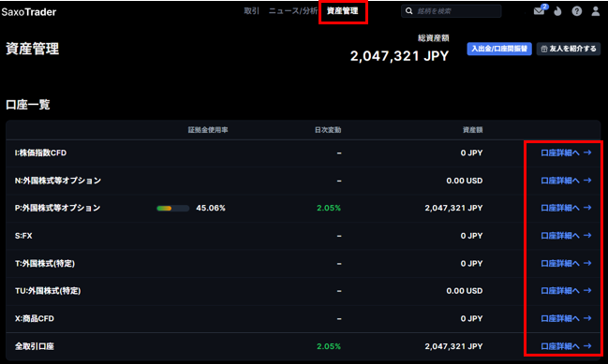The image size is (608, 364).
Task: Select the 全取引口座 row label
Action: [x=35, y=346]
